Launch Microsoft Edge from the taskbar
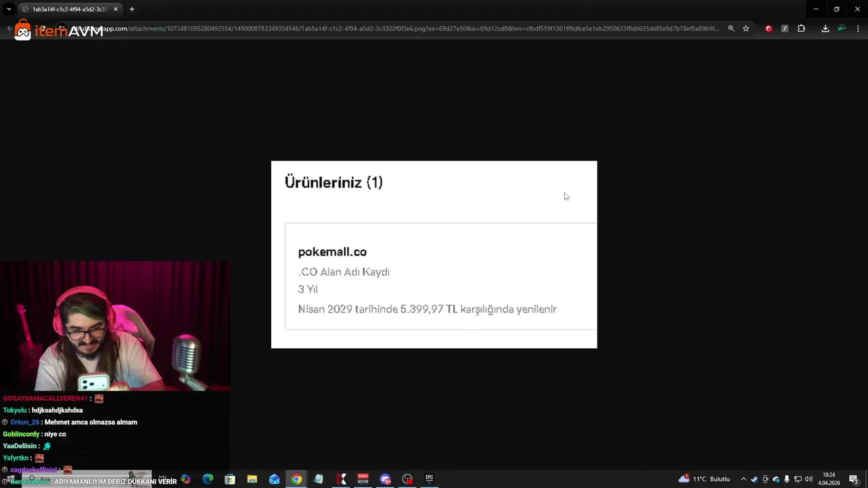 (x=208, y=479)
